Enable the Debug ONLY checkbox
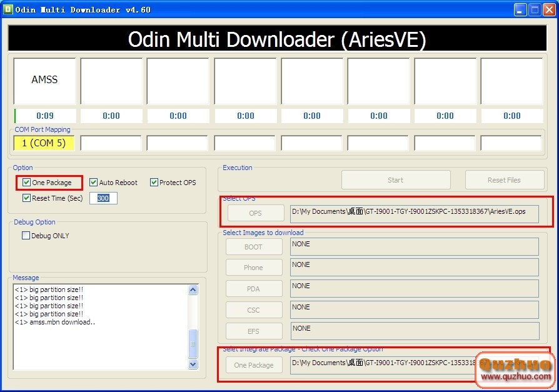This screenshot has width=559, height=392. (x=26, y=236)
